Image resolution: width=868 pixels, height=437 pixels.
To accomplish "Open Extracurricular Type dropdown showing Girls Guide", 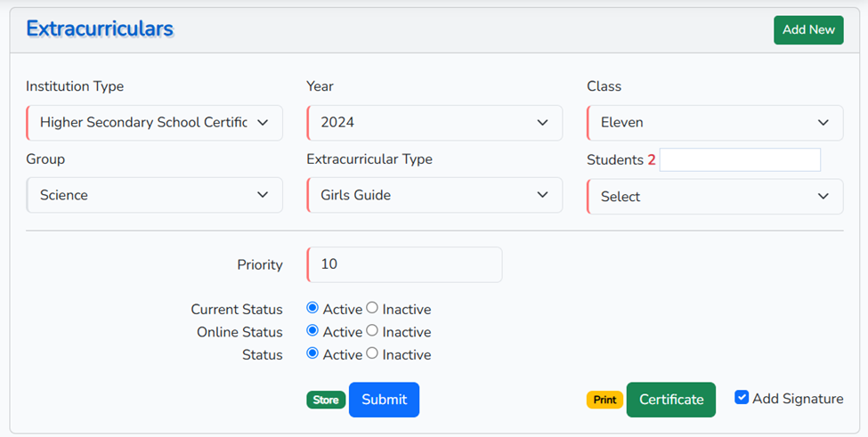I will click(434, 195).
